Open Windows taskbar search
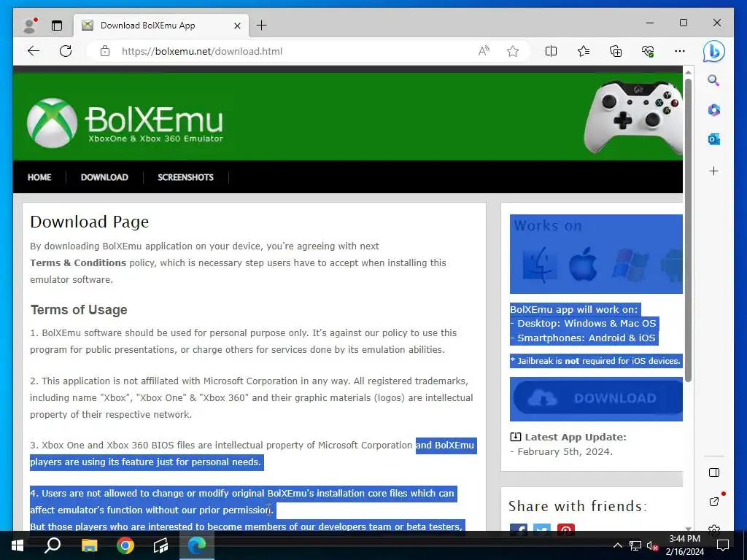The height and width of the screenshot is (560, 747). point(53,545)
